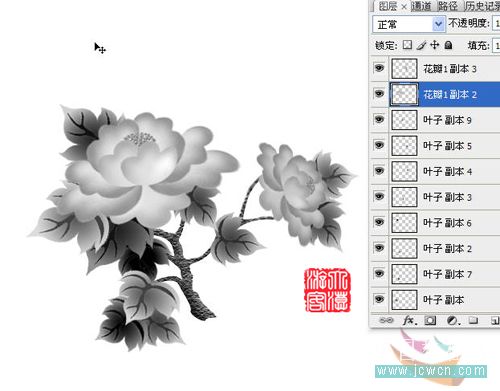Select bottom layer name 叶子 副本
Viewport: 500px width, 391px height.
444,300
